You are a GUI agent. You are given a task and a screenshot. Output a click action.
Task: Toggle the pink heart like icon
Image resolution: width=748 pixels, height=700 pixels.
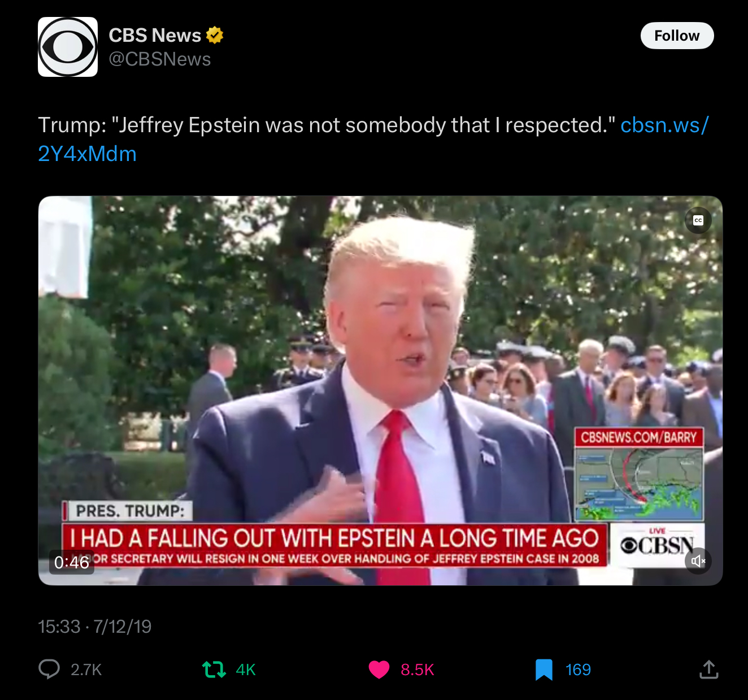click(x=379, y=669)
